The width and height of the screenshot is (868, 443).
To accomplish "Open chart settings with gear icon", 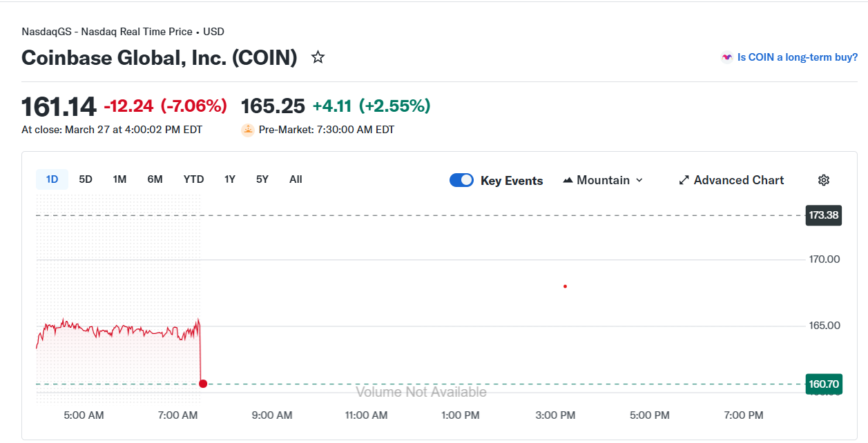I will [x=823, y=179].
